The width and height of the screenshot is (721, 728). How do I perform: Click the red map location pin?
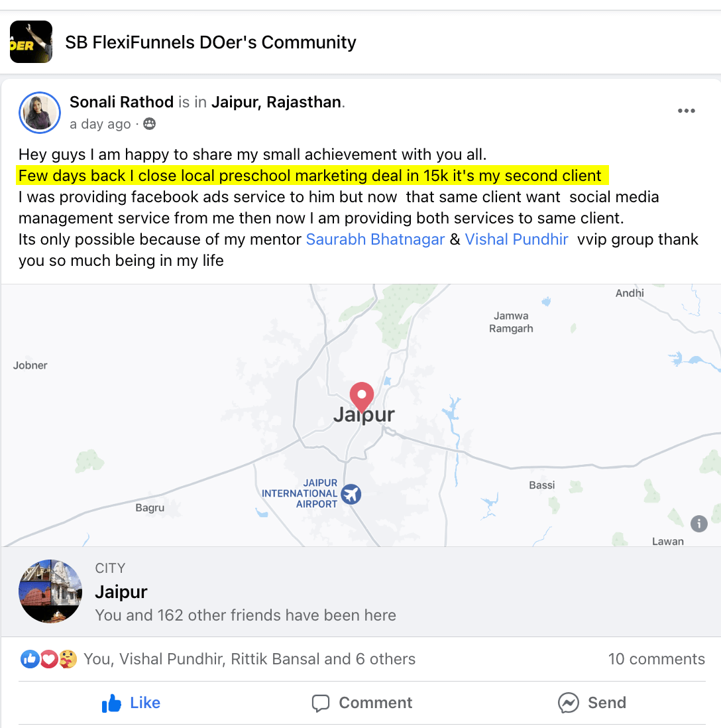click(x=362, y=397)
